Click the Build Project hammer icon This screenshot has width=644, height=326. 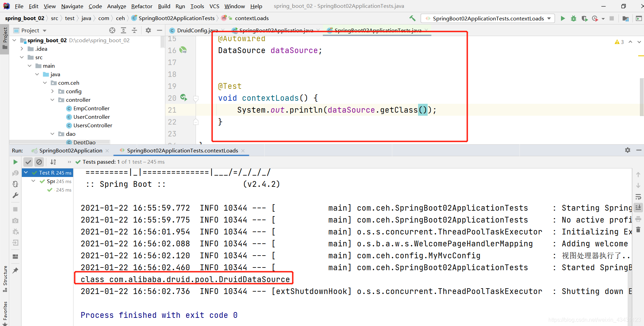click(x=412, y=18)
